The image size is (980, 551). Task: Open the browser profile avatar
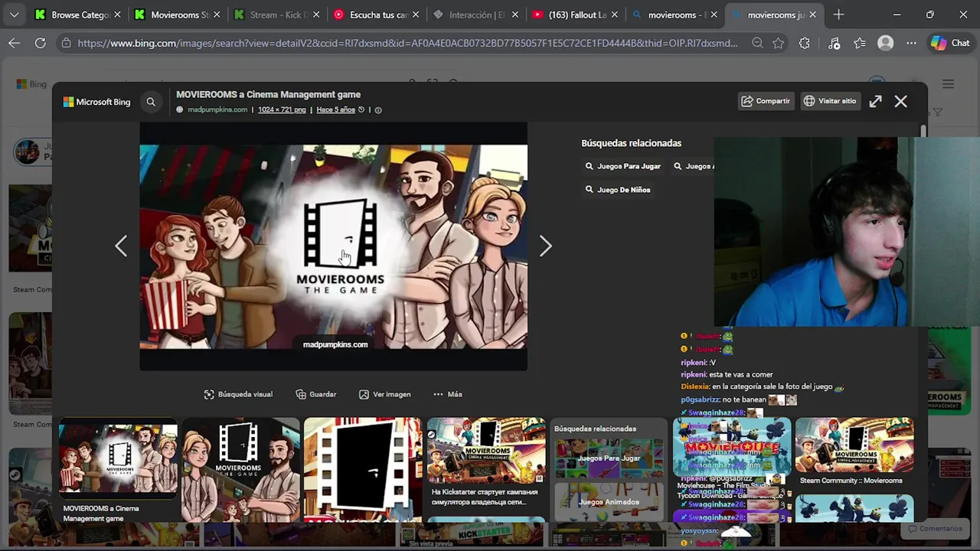(x=886, y=44)
